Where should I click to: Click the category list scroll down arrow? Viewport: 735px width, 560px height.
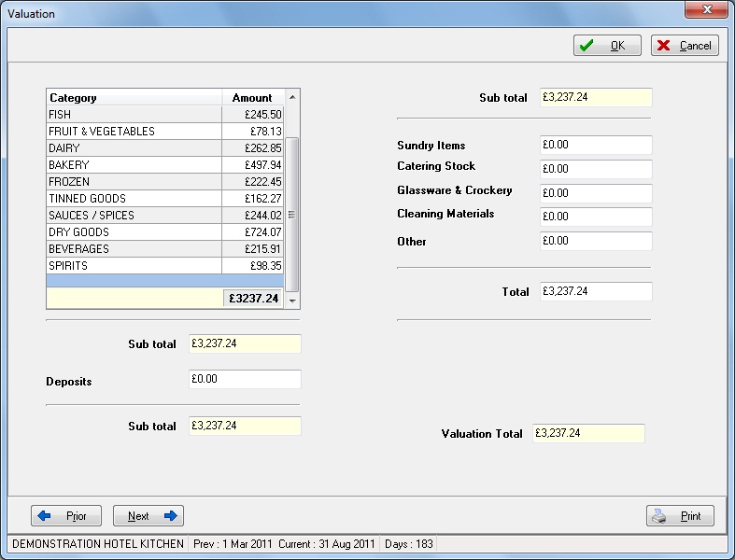point(292,301)
